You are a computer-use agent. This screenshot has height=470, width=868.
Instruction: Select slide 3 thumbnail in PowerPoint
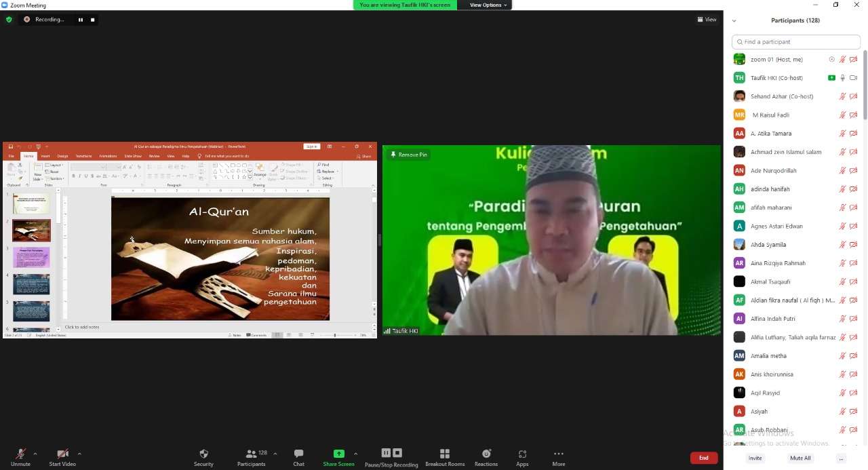(x=31, y=257)
